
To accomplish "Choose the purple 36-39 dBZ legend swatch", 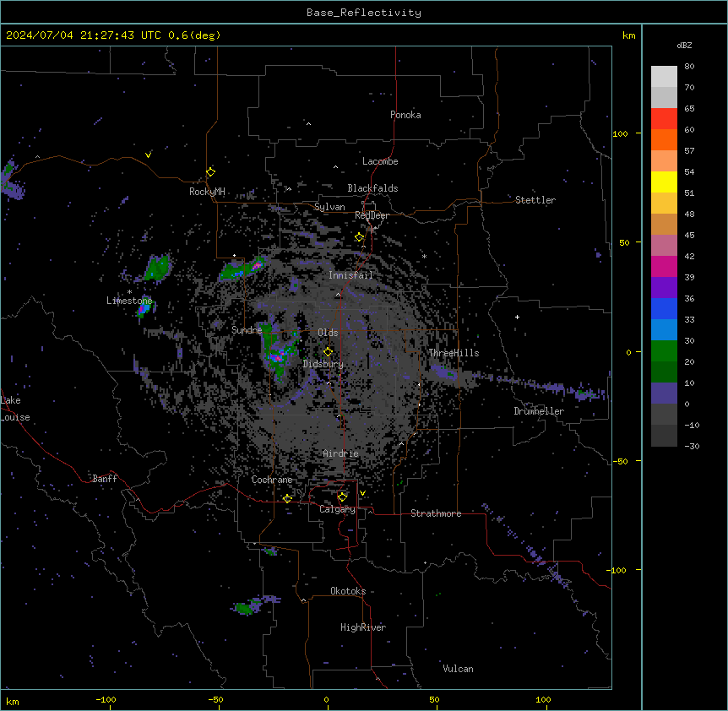I will click(664, 287).
